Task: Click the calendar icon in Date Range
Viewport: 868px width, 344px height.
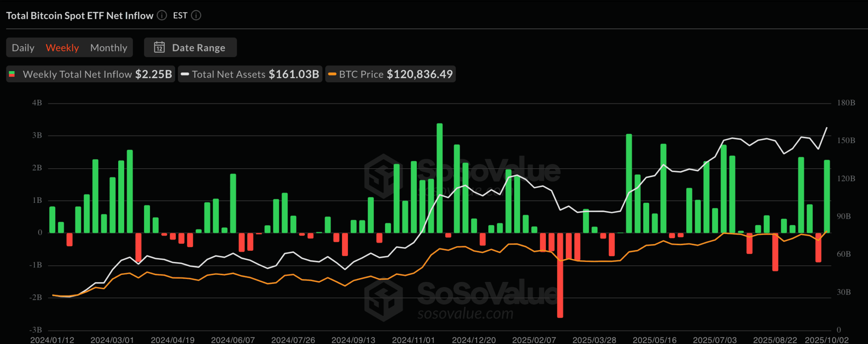Action: 159,48
